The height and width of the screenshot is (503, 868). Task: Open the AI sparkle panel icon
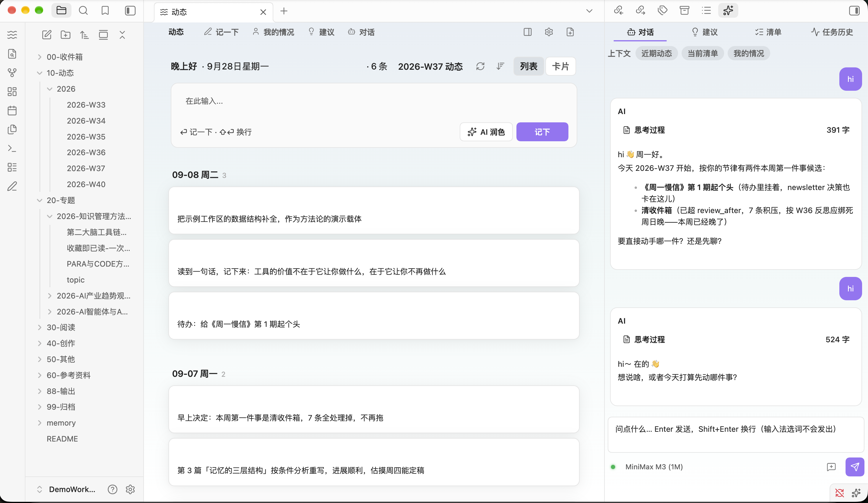point(728,11)
